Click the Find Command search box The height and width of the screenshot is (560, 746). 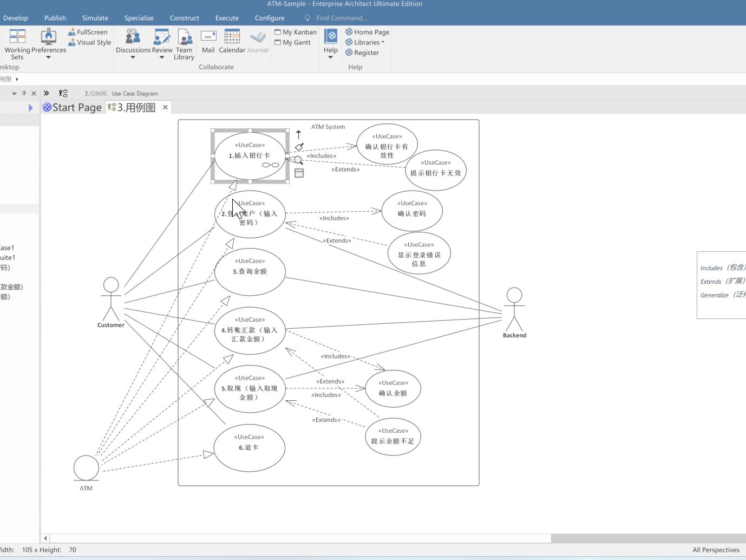point(341,18)
